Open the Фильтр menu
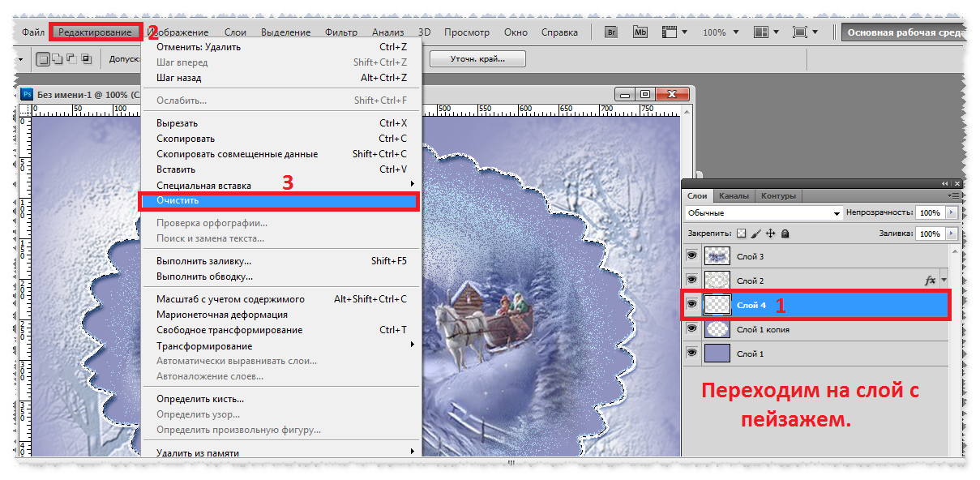Screen dimensions: 980x480 (341, 32)
